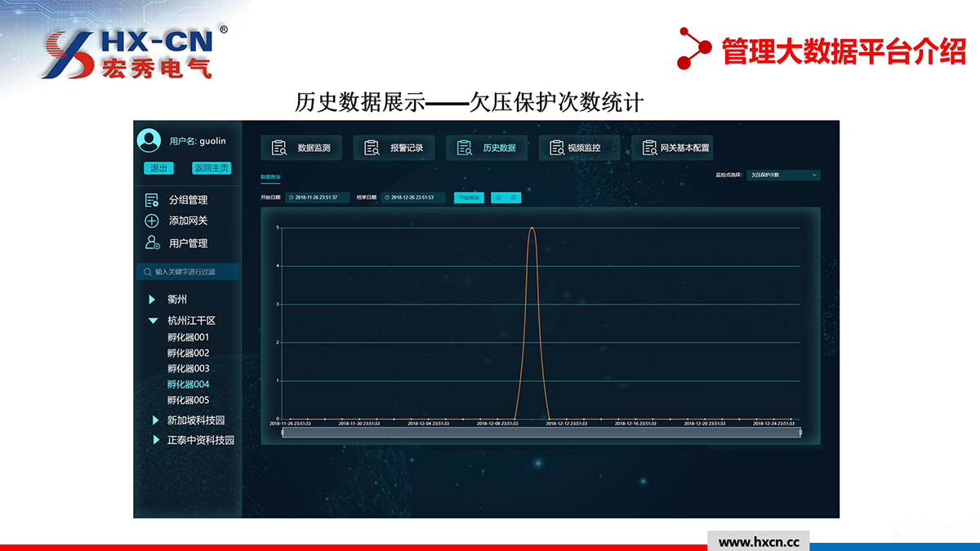Click the 返回主页 button
Viewport: 980px width, 551px height.
click(x=212, y=168)
